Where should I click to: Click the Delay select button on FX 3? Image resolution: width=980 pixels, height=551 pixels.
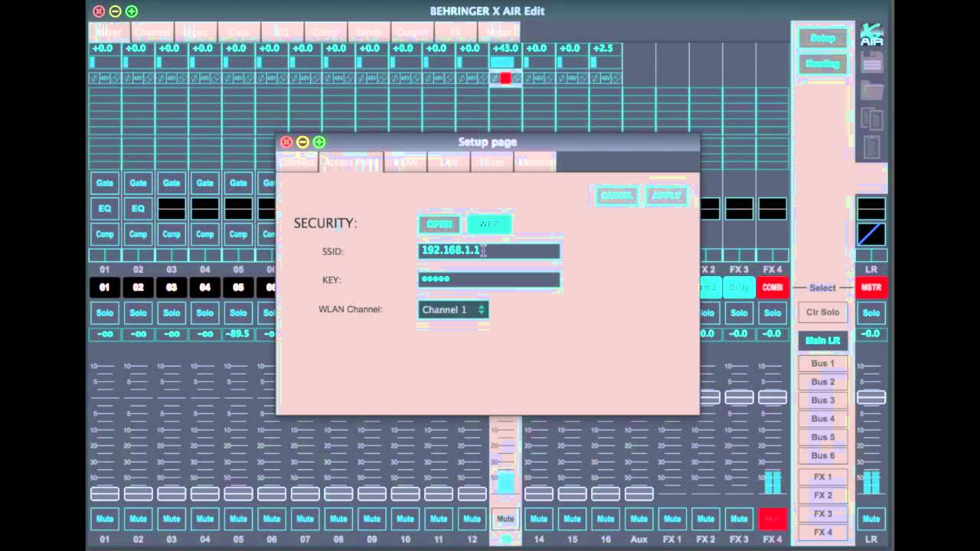tap(739, 288)
